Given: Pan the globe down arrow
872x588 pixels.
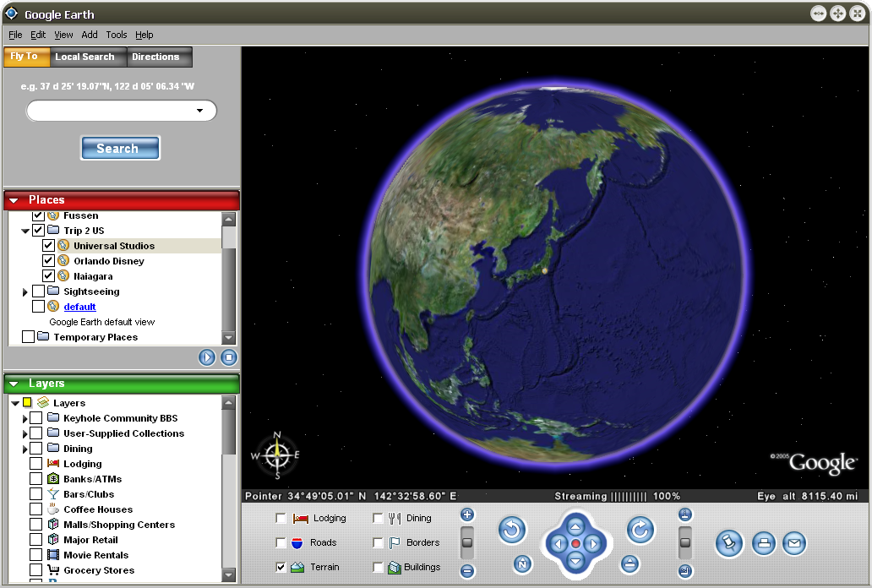Looking at the screenshot, I should tap(575, 561).
